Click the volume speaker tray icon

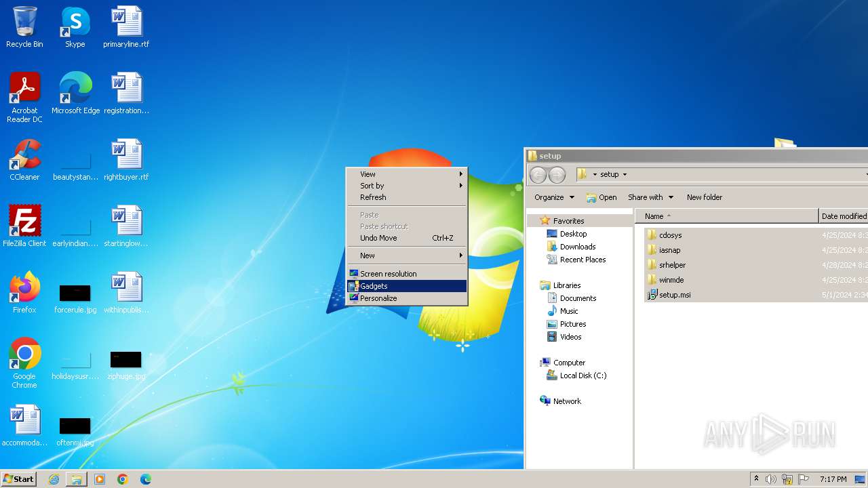[771, 479]
